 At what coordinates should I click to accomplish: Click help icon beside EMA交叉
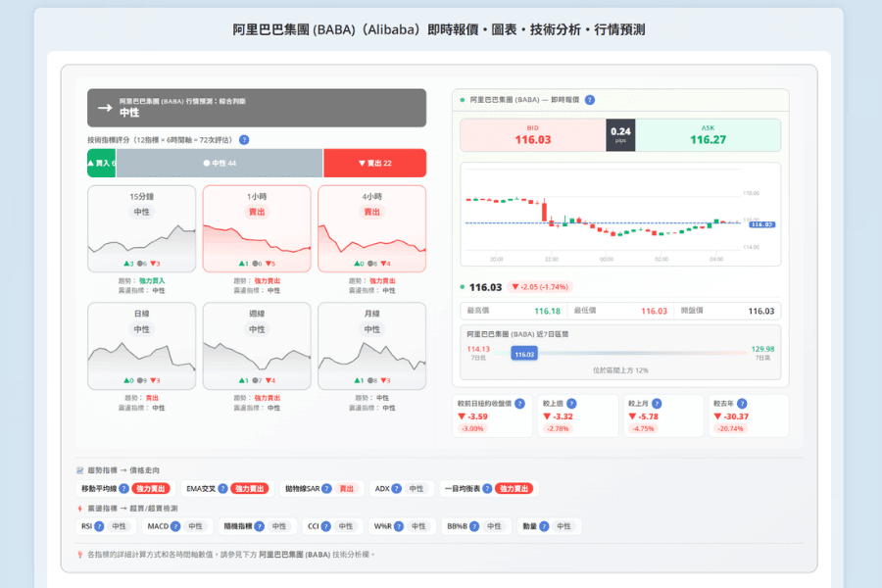[x=222, y=488]
